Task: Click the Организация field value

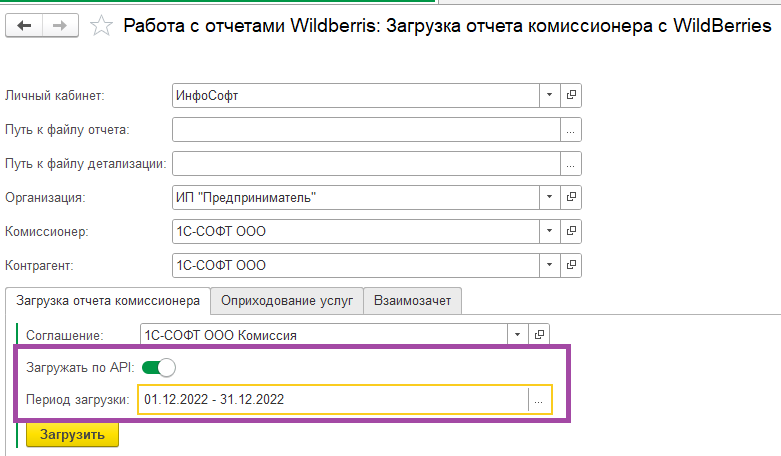Action: coord(356,198)
